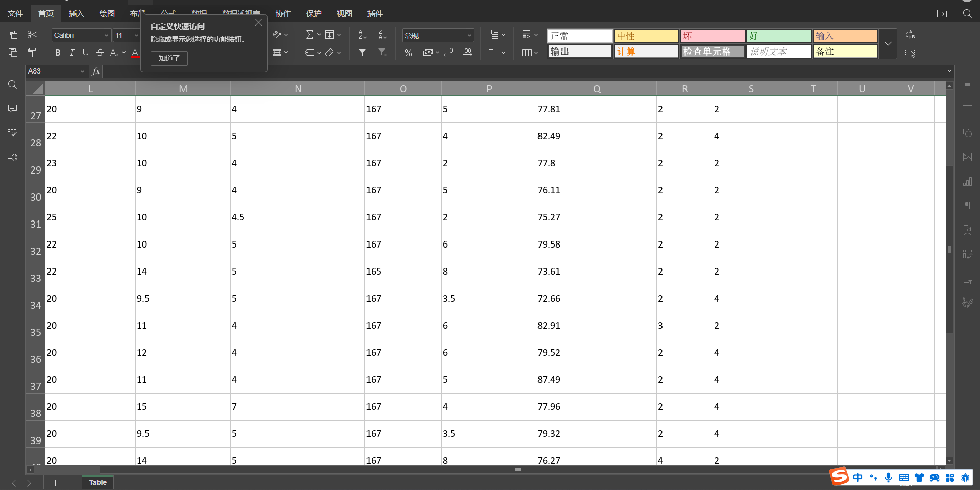The image size is (980, 490).
Task: Click the Paste icon
Action: (13, 52)
